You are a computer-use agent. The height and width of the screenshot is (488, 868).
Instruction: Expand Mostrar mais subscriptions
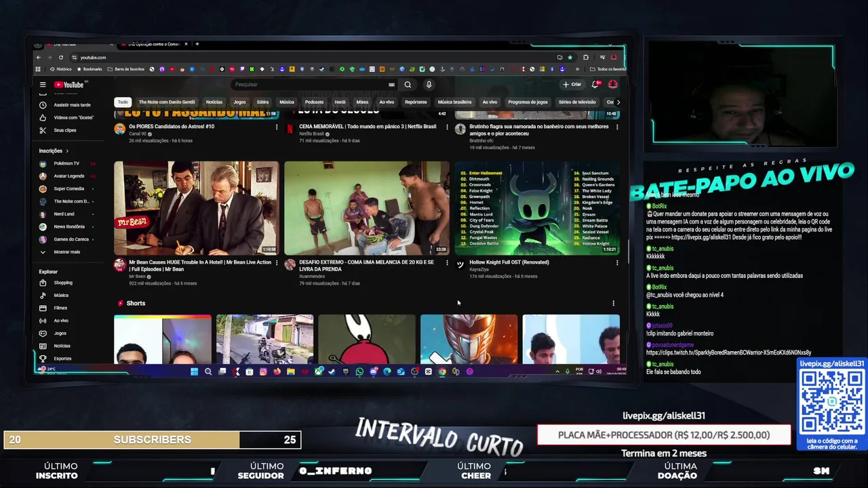click(x=66, y=252)
